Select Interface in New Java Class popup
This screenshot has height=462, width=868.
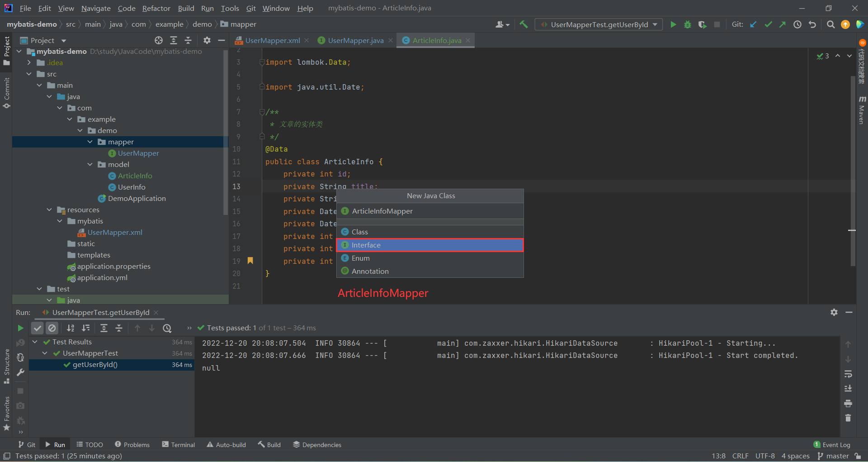click(430, 245)
